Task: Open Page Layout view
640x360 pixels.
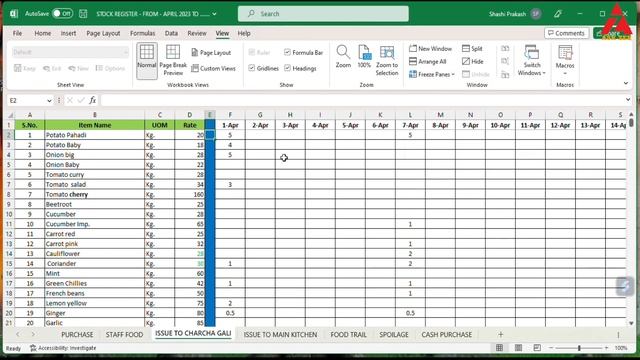Action: (211, 53)
